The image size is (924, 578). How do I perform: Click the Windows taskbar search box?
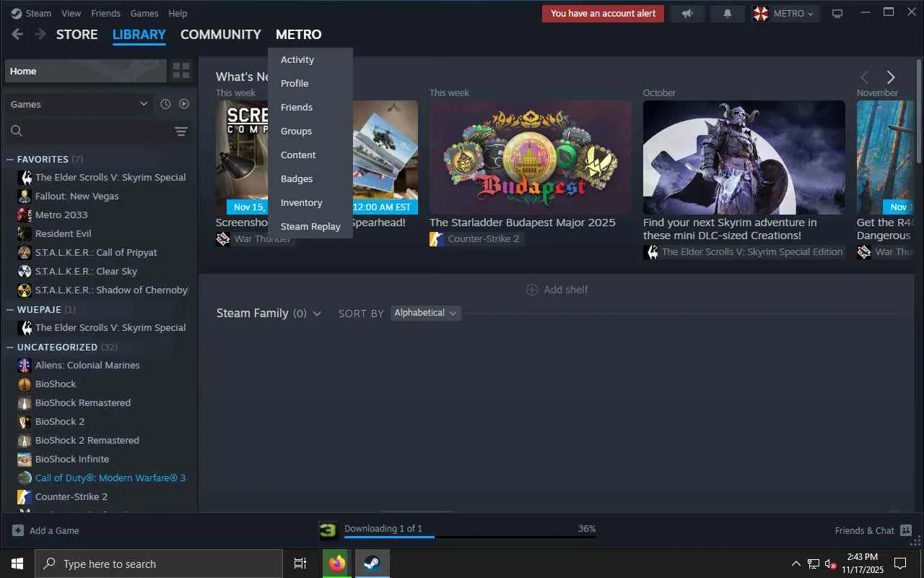pyautogui.click(x=159, y=564)
